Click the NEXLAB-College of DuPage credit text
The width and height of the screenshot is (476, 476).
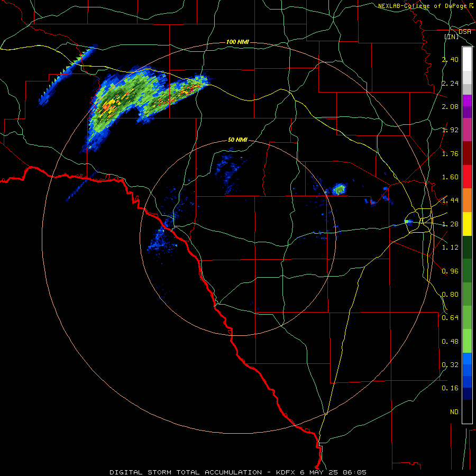pos(423,6)
